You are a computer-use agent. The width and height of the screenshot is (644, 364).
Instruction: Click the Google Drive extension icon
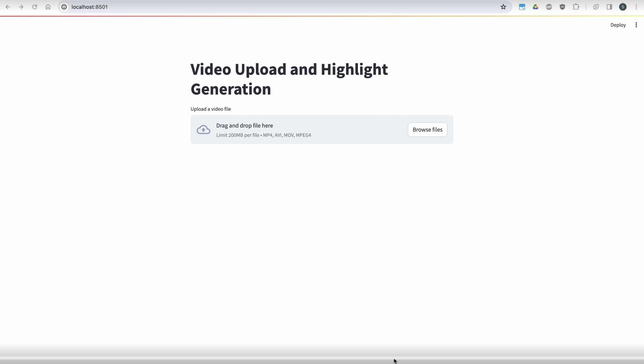click(535, 7)
